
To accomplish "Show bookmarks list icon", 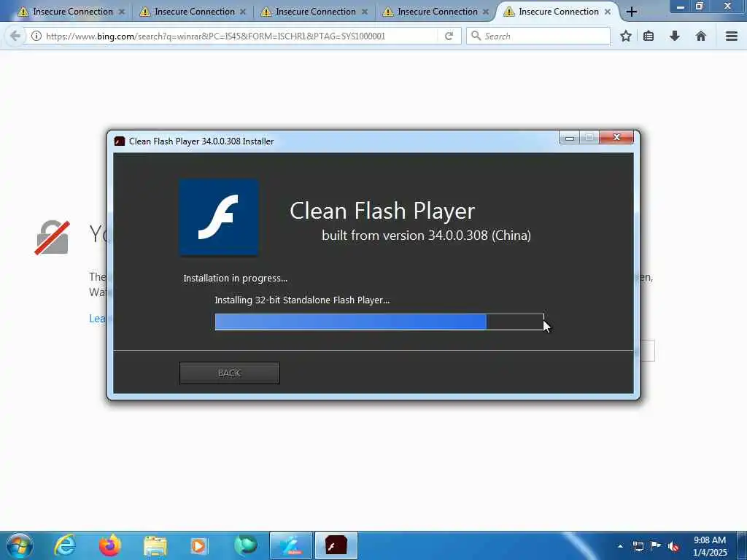I will [649, 36].
